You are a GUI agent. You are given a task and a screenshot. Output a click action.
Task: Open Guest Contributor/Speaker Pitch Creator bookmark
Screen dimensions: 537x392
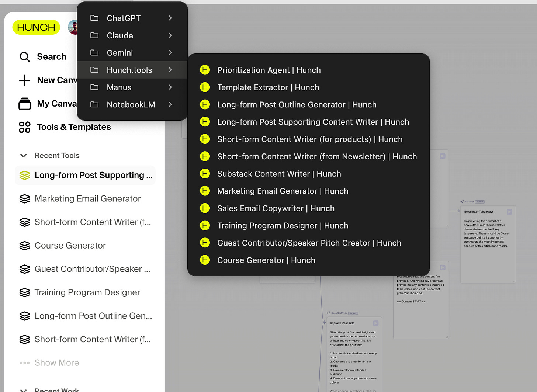coord(309,243)
